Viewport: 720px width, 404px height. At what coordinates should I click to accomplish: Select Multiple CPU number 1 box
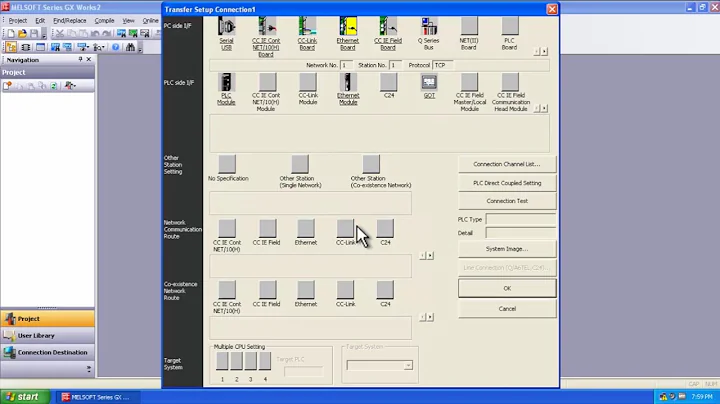[x=222, y=361]
